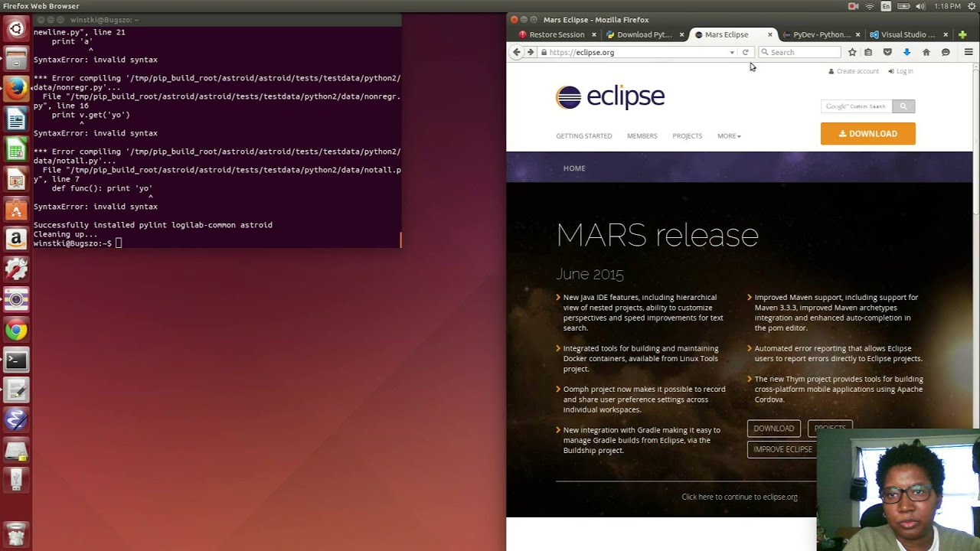Open a new Firefox tab

click(963, 34)
